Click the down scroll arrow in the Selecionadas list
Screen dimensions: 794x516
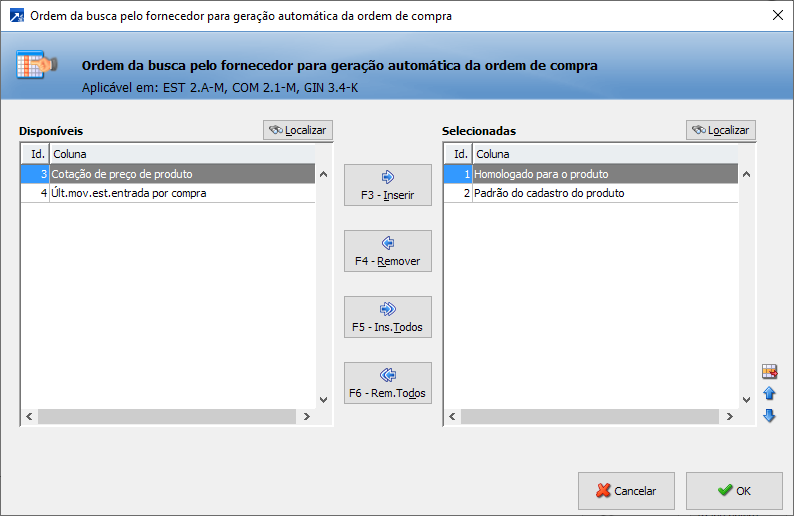click(x=746, y=400)
